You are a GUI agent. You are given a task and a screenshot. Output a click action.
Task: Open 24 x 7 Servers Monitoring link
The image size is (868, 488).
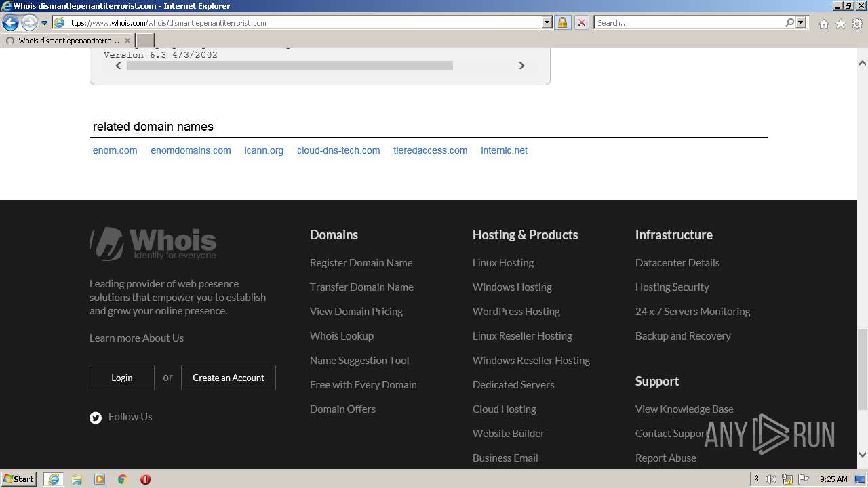coord(692,311)
